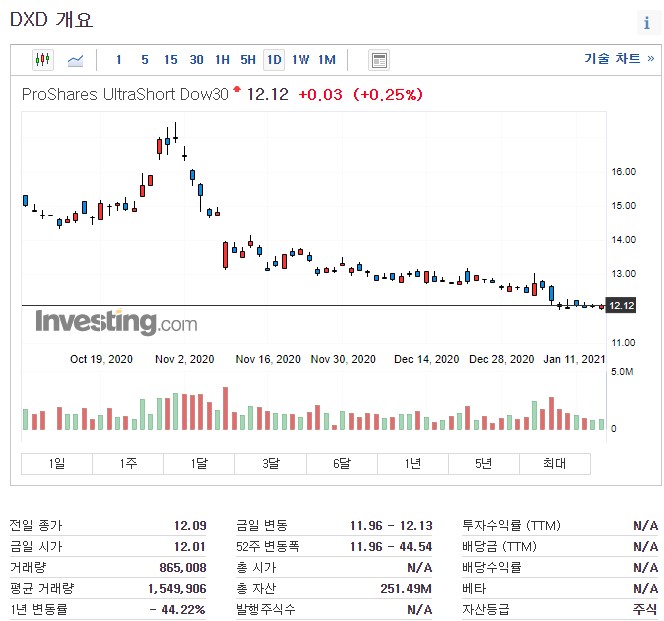The height and width of the screenshot is (621, 664).
Task: Select the 30 minute interval
Action: pyautogui.click(x=196, y=60)
